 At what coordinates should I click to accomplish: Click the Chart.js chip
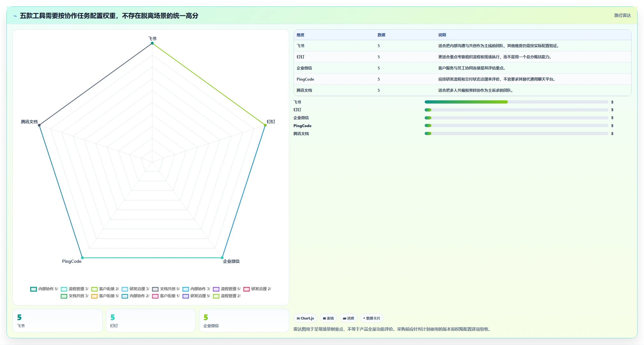[305, 318]
